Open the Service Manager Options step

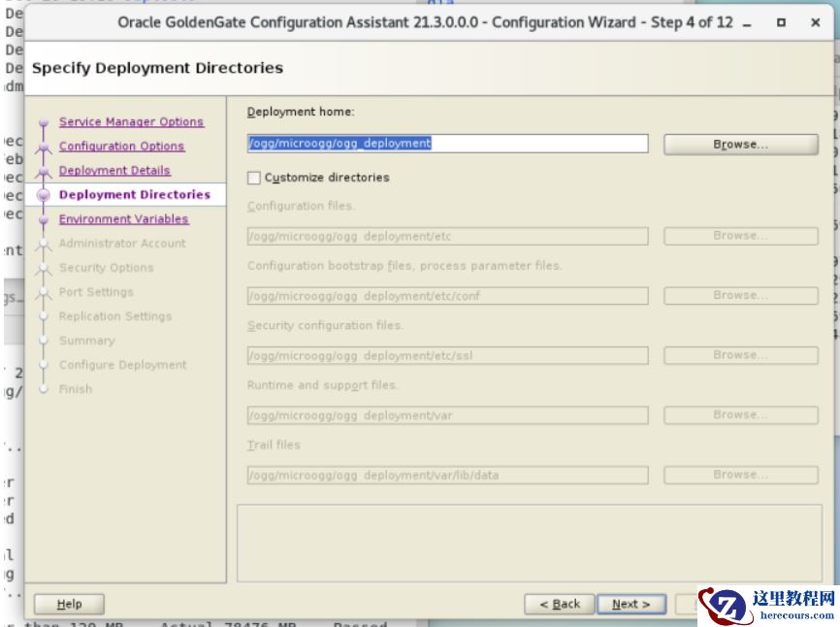131,121
